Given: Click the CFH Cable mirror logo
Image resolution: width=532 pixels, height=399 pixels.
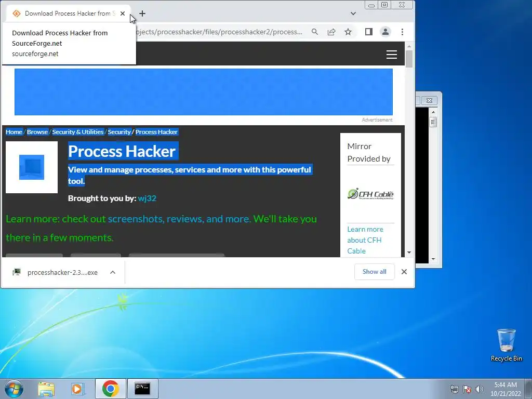Looking at the screenshot, I should point(370,194).
